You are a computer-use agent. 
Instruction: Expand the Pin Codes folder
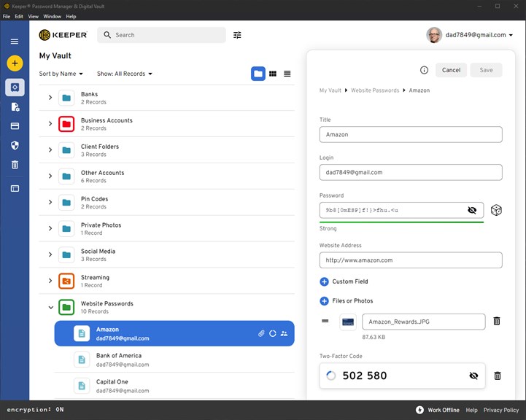(x=50, y=202)
